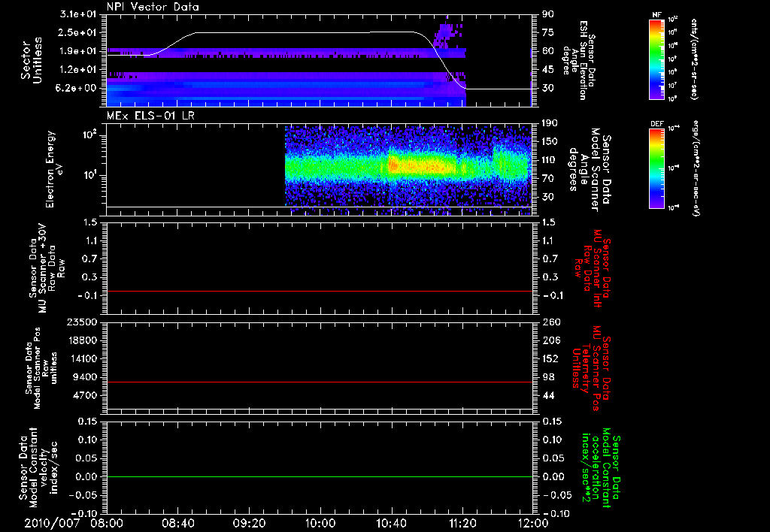
Task: Click the '23500' scanner position axis value
Action: [83, 322]
